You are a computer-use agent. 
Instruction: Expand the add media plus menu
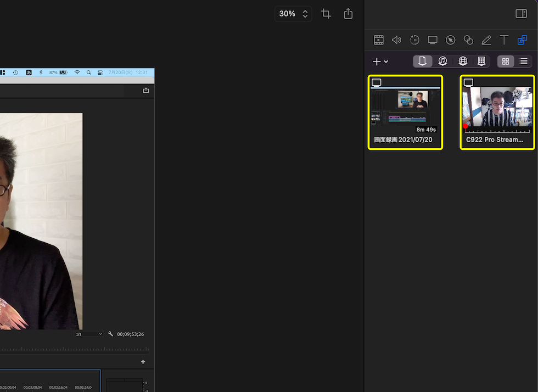click(x=380, y=61)
